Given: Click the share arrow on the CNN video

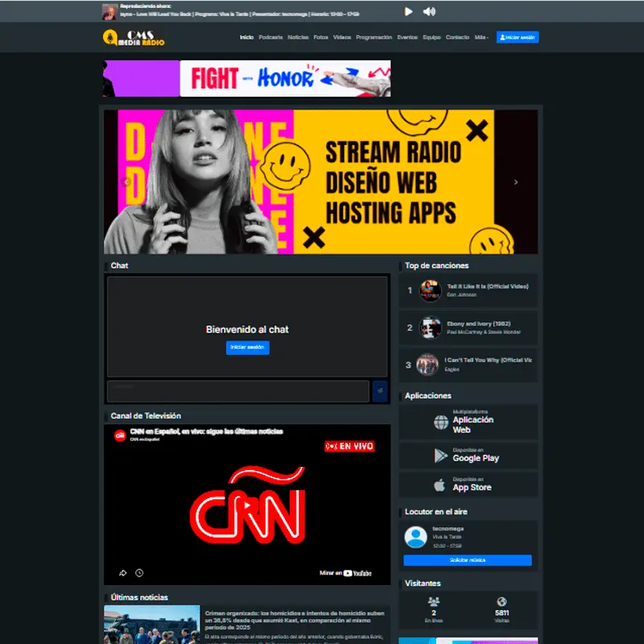Looking at the screenshot, I should click(122, 573).
